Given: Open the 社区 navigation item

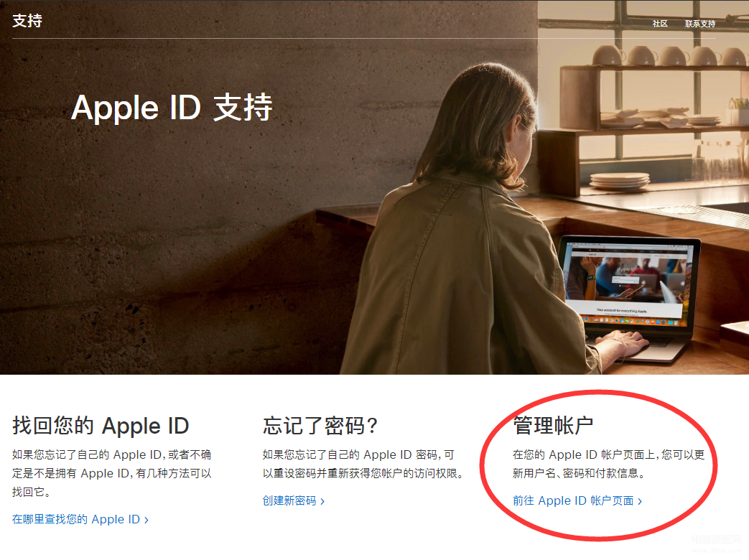Looking at the screenshot, I should pos(660,24).
